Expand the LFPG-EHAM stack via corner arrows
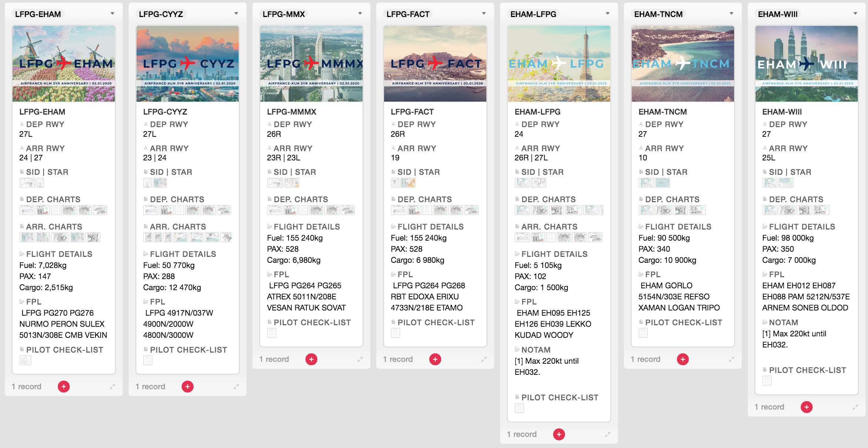Image resolution: width=868 pixels, height=448 pixels. point(112,387)
